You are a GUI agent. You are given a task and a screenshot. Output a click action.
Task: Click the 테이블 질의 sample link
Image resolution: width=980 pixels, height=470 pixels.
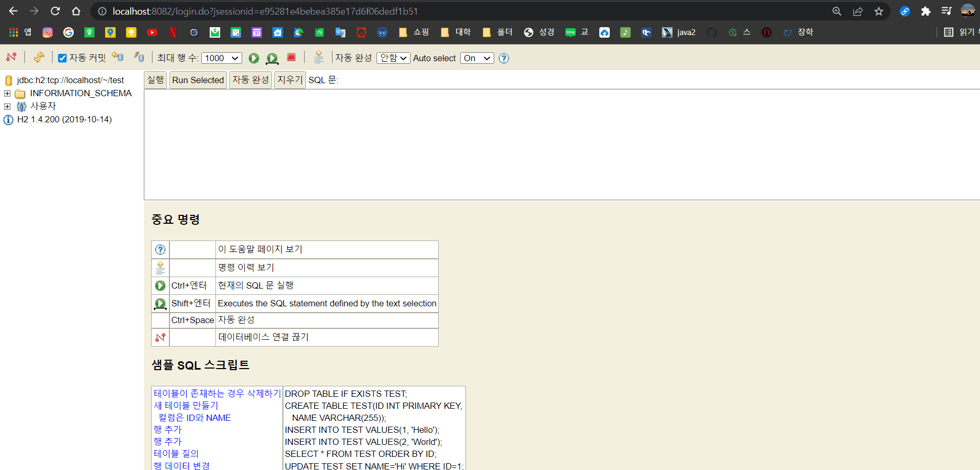pyautogui.click(x=176, y=454)
